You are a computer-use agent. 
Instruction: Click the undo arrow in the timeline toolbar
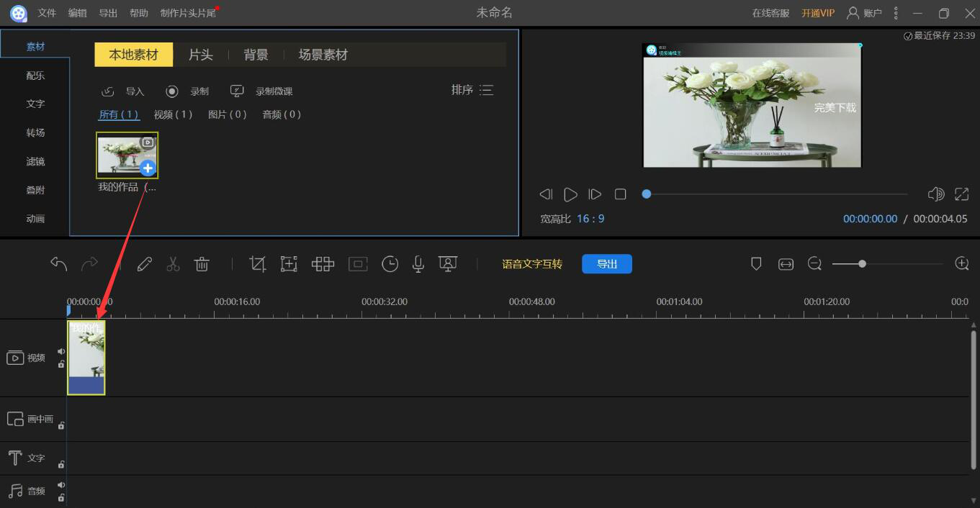point(59,264)
